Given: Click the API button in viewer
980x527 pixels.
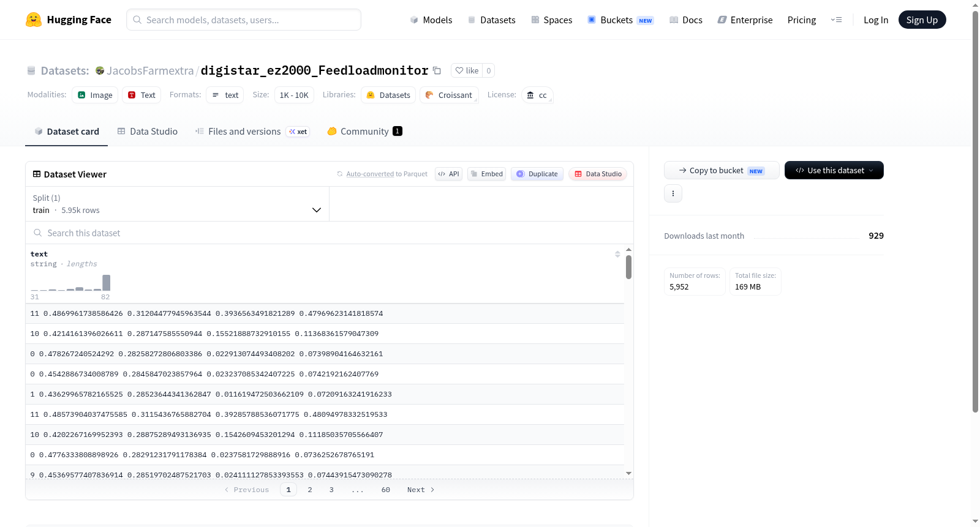Looking at the screenshot, I should pos(448,174).
